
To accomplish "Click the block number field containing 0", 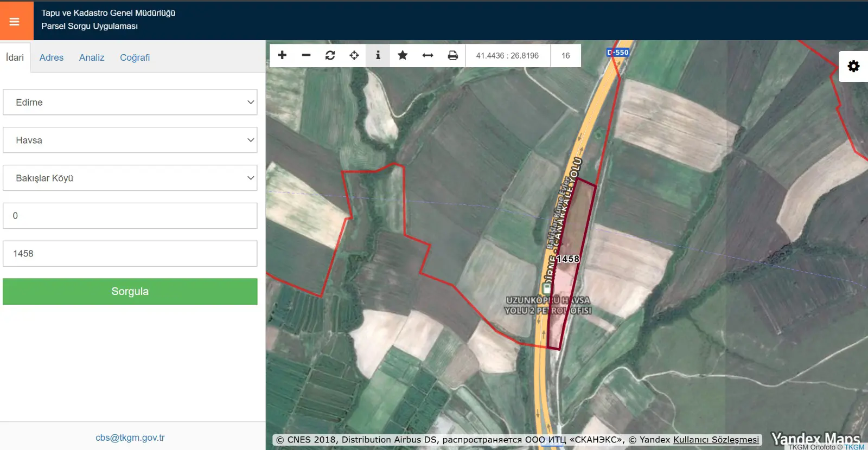I will [x=130, y=216].
